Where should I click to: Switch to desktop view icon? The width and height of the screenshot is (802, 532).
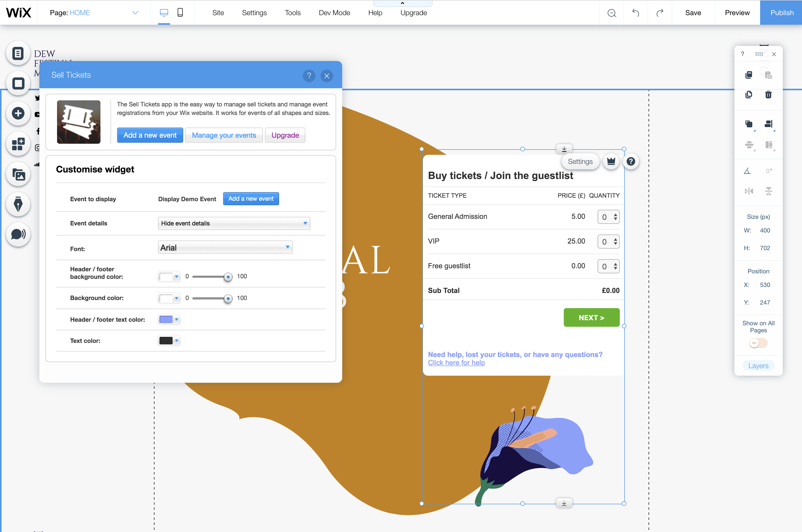coord(164,13)
